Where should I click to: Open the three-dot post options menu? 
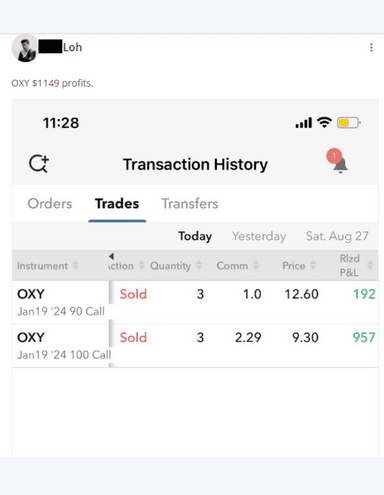(x=371, y=48)
